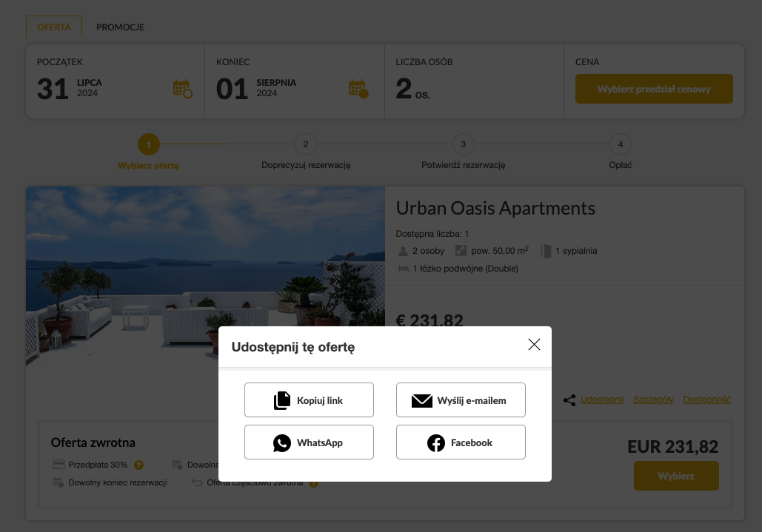Viewport: 762px width, 532px height.
Task: Share the offer on Facebook
Action: pos(461,442)
